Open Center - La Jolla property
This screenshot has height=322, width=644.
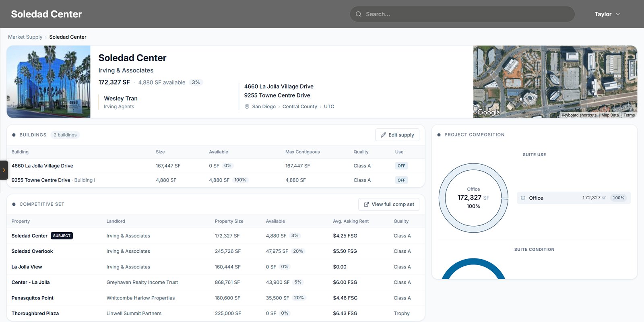[31, 282]
